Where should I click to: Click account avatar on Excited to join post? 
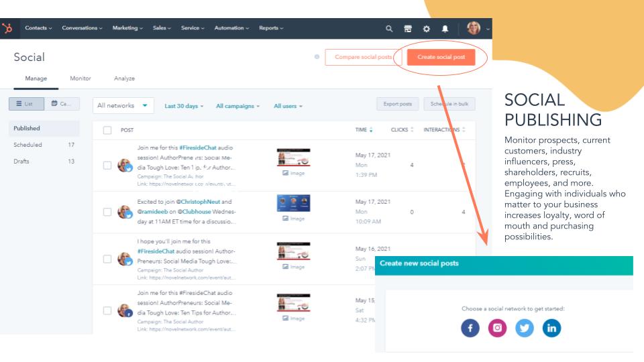(x=125, y=212)
